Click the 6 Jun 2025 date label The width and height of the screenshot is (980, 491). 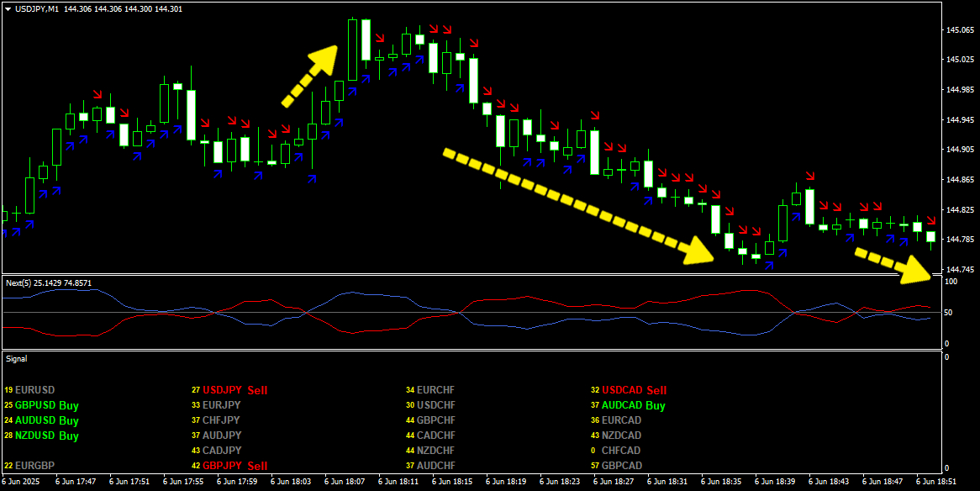click(23, 483)
